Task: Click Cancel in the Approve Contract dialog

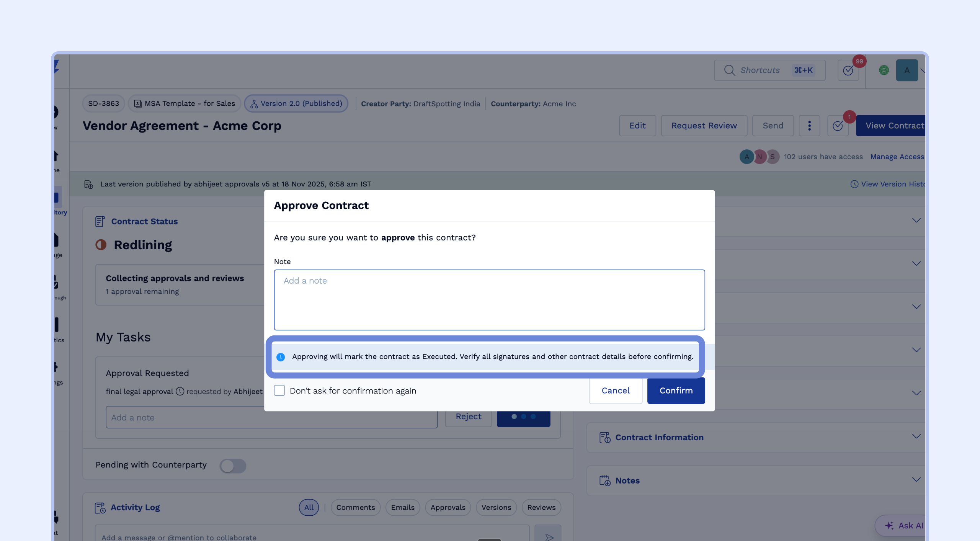Action: (x=615, y=391)
